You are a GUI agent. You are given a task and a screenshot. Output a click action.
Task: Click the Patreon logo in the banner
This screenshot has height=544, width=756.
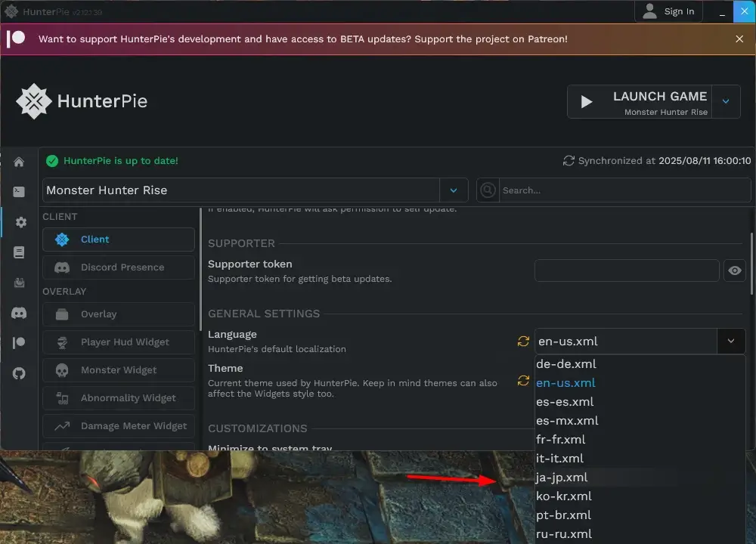click(16, 39)
